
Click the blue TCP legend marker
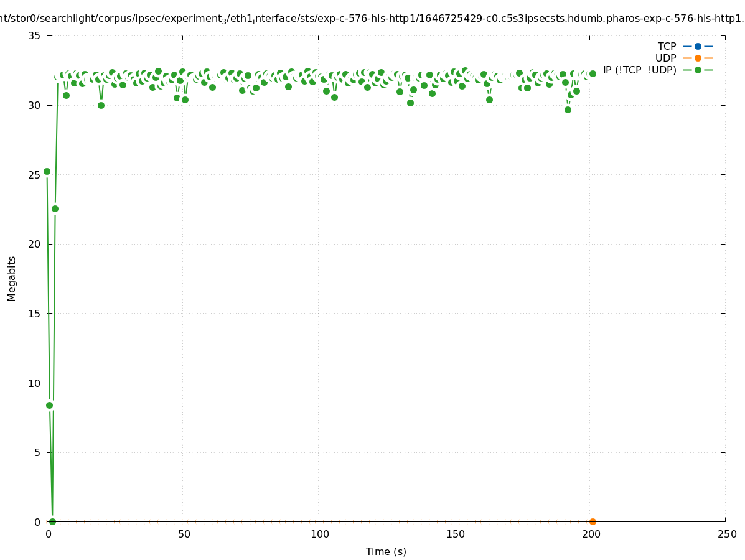pyautogui.click(x=698, y=46)
